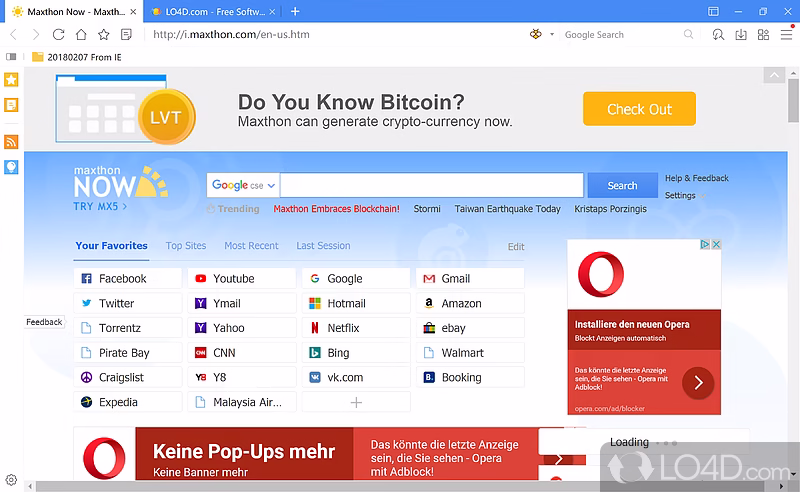Select Top Sites tab
The image size is (800, 492).
(x=186, y=245)
